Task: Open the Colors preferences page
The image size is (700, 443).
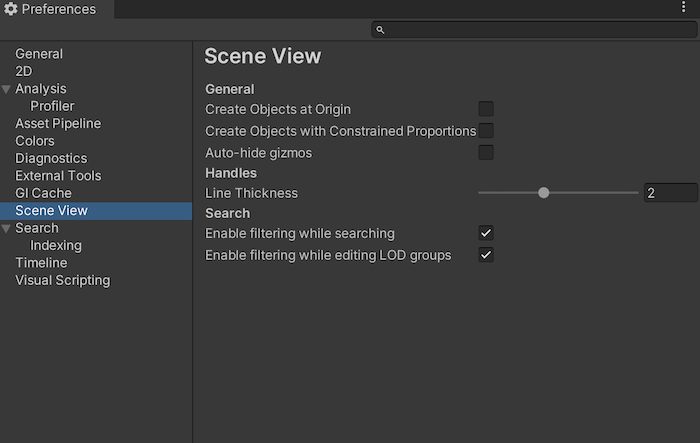Action: tap(35, 141)
